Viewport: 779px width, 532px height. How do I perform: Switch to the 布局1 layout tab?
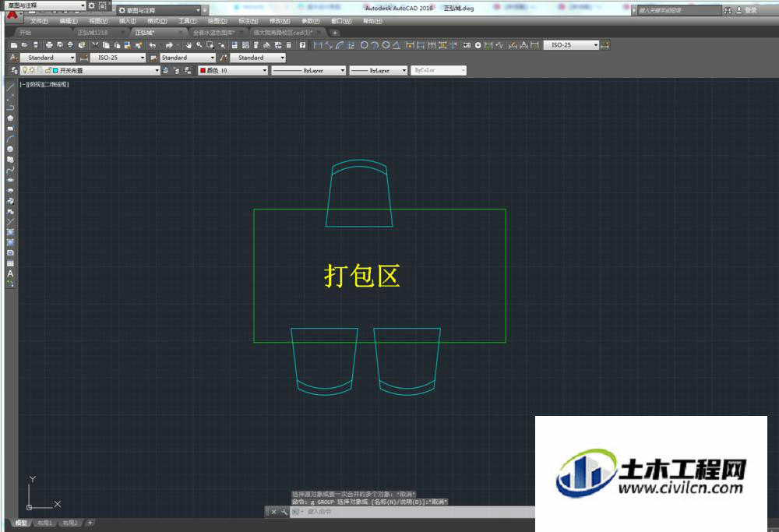pos(44,523)
